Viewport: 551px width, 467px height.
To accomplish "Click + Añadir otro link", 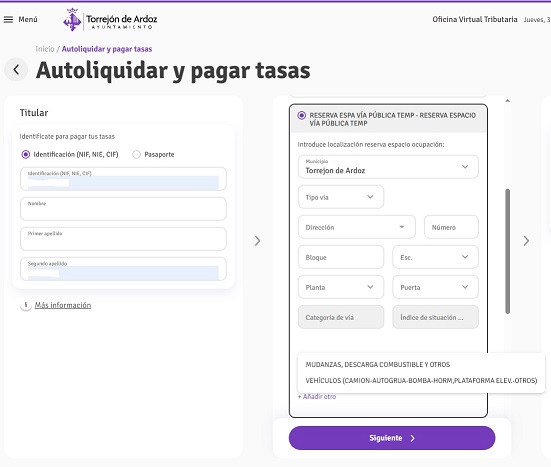I will 317,396.
